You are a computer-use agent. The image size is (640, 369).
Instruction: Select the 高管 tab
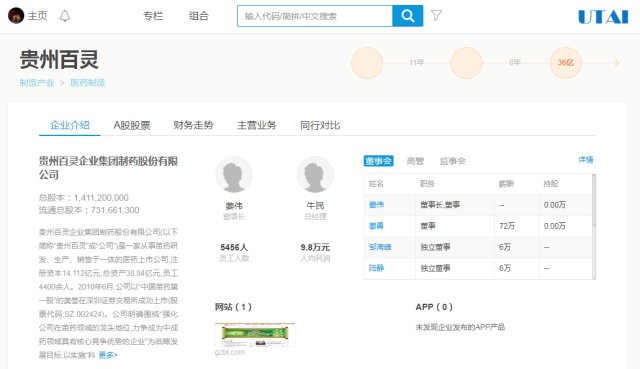(x=416, y=161)
